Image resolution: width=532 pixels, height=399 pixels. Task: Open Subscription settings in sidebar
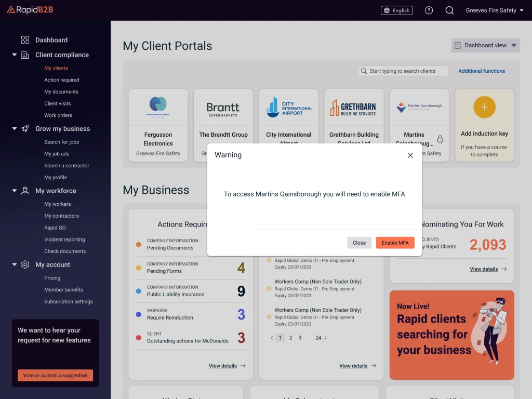coord(69,302)
